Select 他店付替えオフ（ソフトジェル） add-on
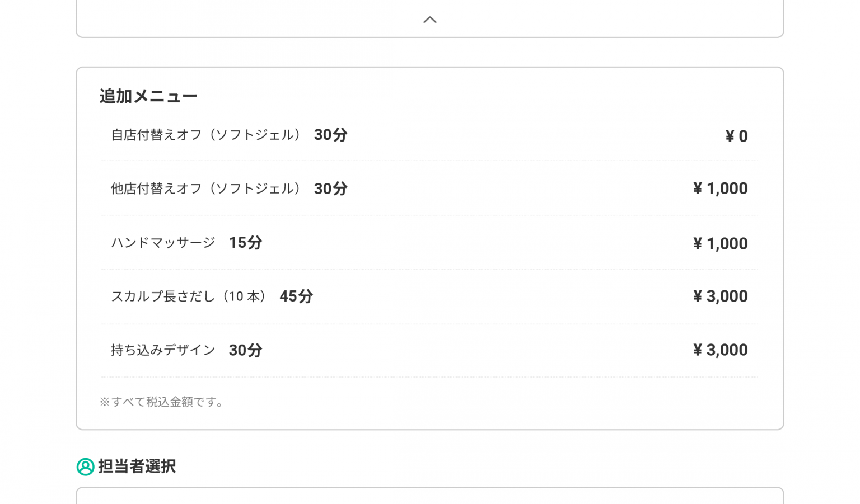Screen dimensions: 860x504 pyautogui.click(x=206, y=189)
